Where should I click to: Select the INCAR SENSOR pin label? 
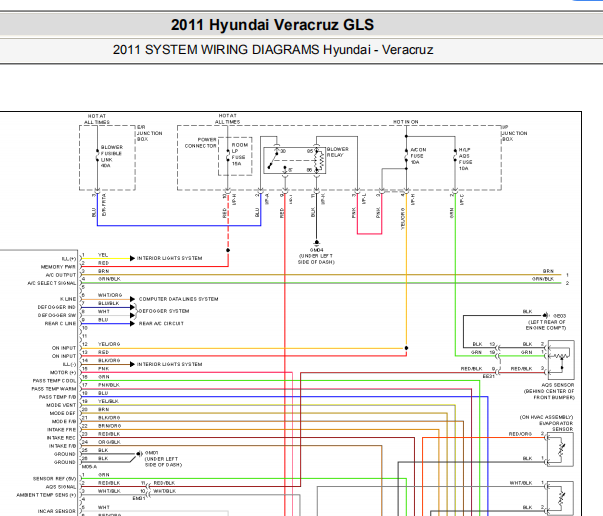(x=57, y=511)
